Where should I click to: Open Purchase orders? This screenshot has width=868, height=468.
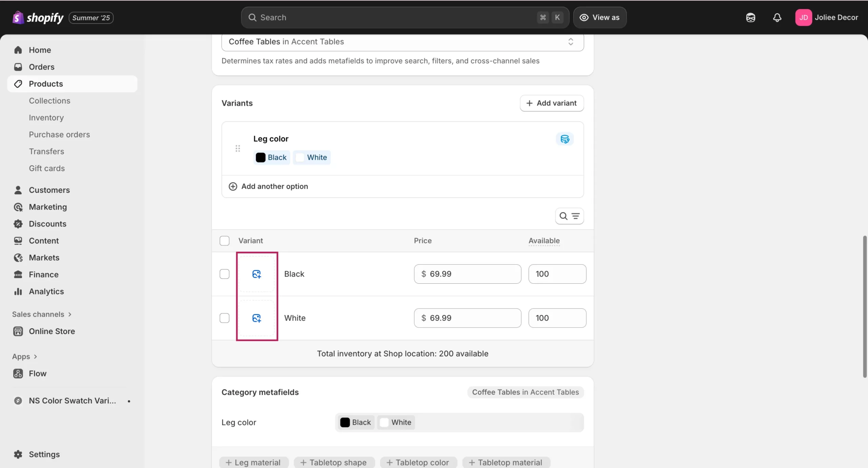click(x=59, y=134)
